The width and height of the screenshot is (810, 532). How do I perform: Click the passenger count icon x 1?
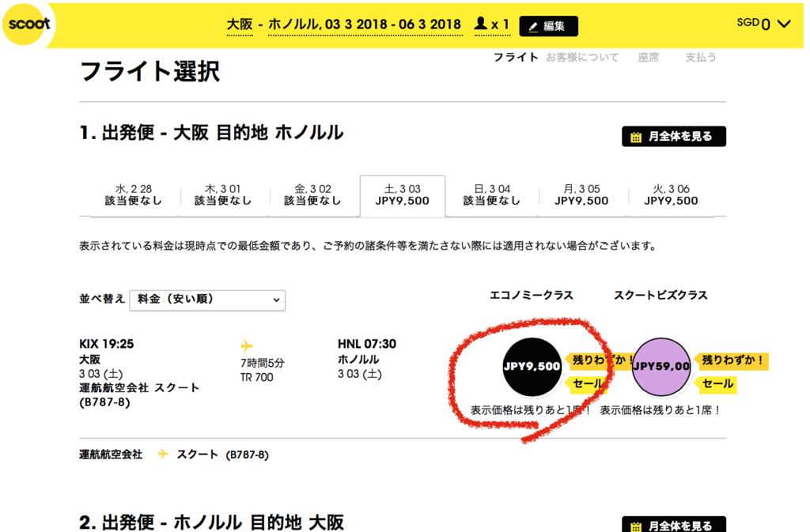click(492, 25)
